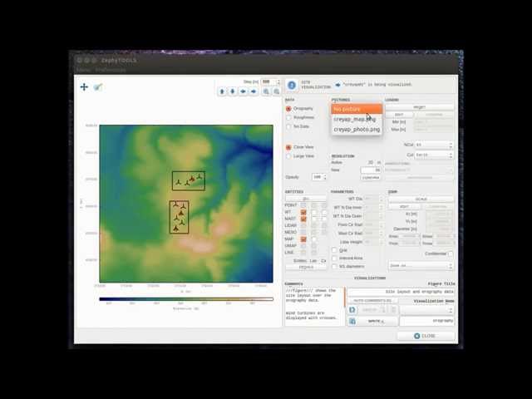Adjust the Opacity spinner arrows

point(325,177)
